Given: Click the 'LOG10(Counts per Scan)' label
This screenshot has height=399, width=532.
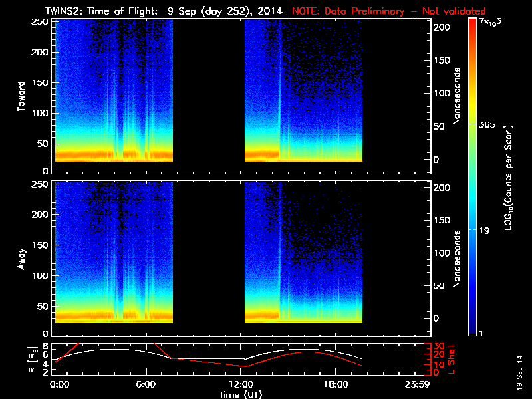Looking at the screenshot, I should point(509,177).
